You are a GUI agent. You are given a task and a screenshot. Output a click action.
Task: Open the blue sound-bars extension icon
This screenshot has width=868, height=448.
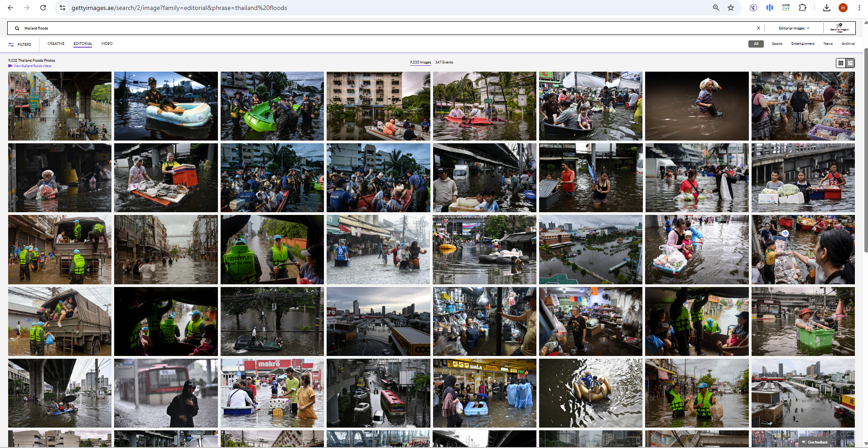point(770,8)
